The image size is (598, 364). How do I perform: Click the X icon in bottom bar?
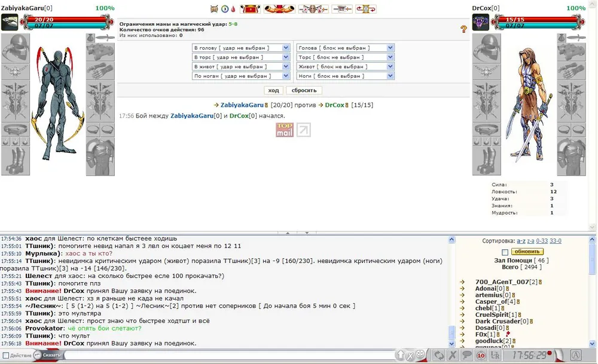[453, 355]
